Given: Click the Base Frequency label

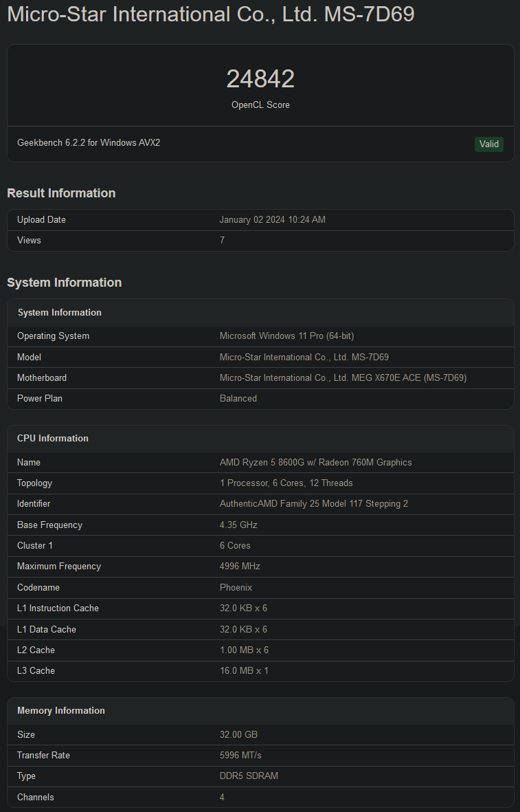Looking at the screenshot, I should click(x=49, y=525).
